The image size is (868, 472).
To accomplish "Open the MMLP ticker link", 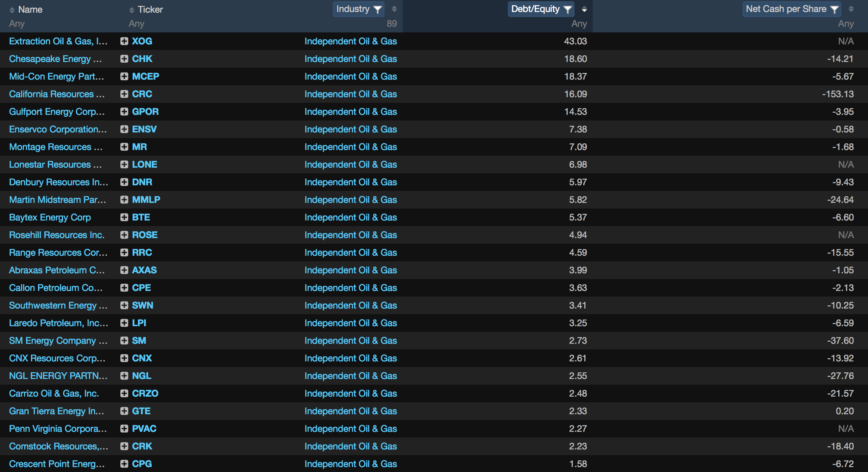I will tap(146, 200).
